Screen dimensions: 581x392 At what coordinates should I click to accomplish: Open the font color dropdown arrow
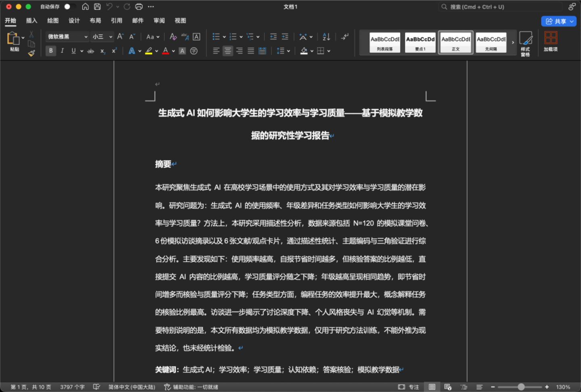click(173, 51)
